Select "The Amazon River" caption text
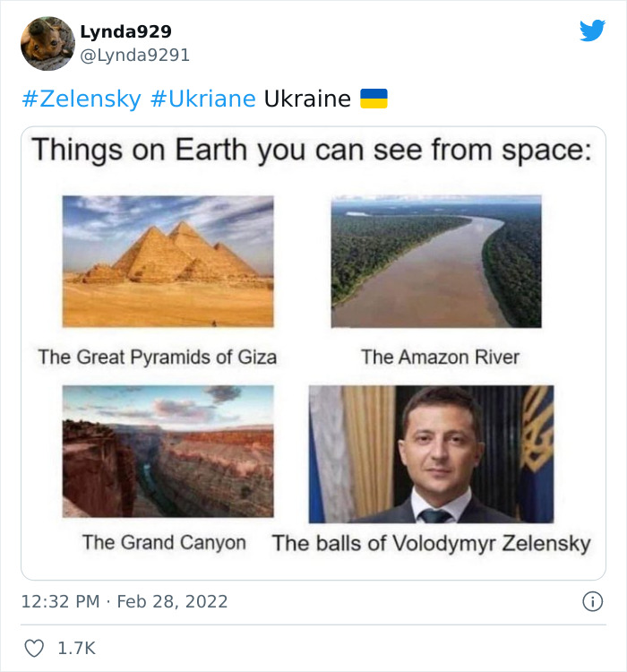 [440, 357]
